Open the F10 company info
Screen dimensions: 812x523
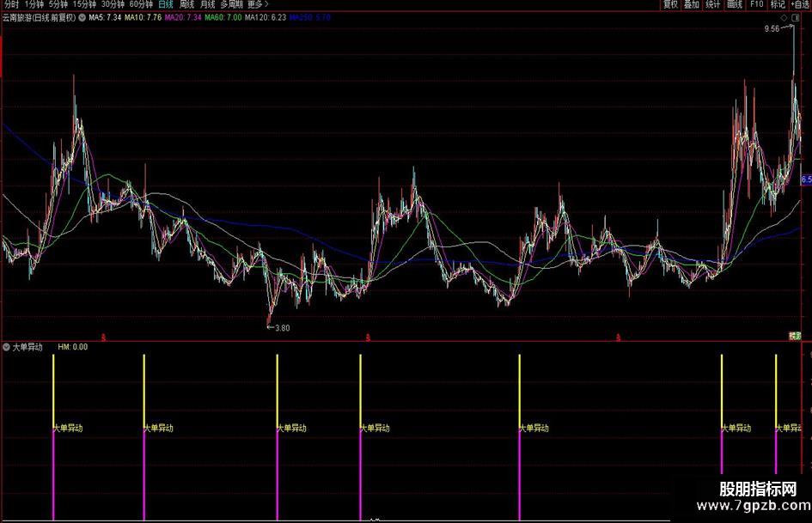[757, 4]
